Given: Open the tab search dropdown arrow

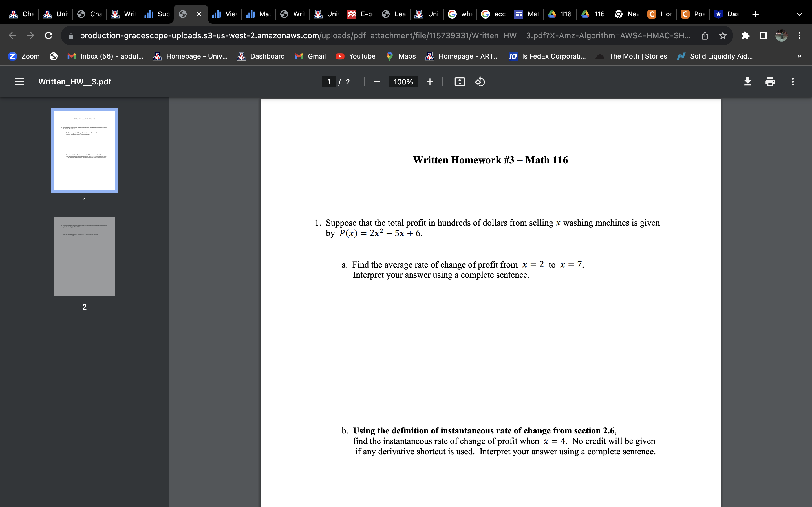Looking at the screenshot, I should [799, 14].
